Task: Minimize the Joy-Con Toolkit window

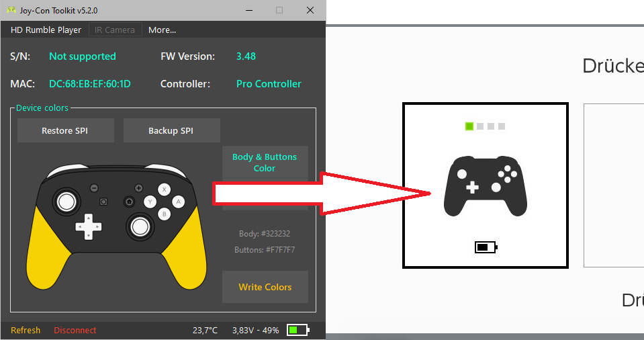Action: tap(249, 10)
